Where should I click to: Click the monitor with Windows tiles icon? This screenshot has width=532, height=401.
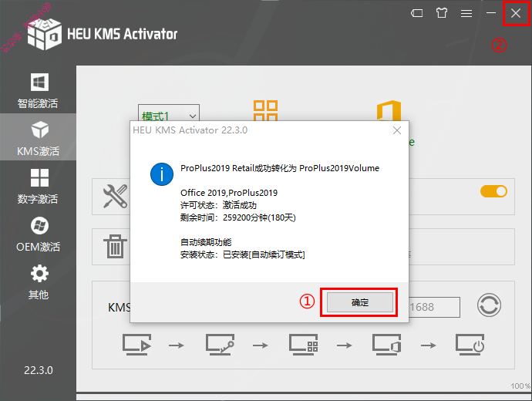[303, 345]
